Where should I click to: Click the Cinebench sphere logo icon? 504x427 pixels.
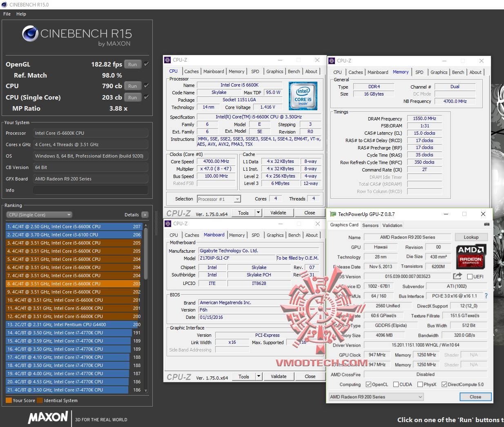[30, 33]
